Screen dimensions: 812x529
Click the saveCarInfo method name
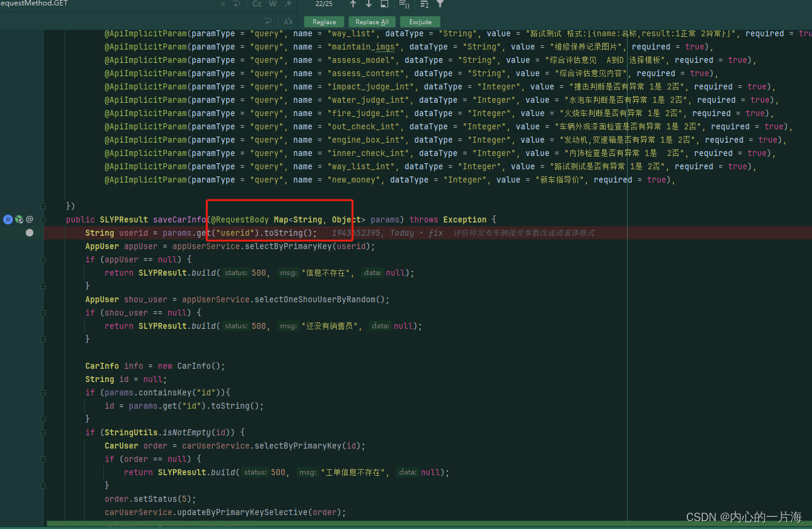pos(179,219)
